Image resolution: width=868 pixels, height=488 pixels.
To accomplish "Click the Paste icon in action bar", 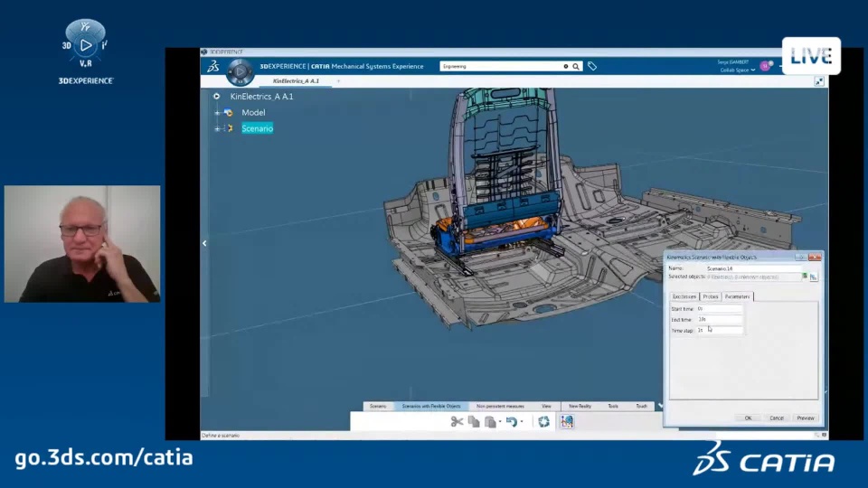I will [x=490, y=422].
